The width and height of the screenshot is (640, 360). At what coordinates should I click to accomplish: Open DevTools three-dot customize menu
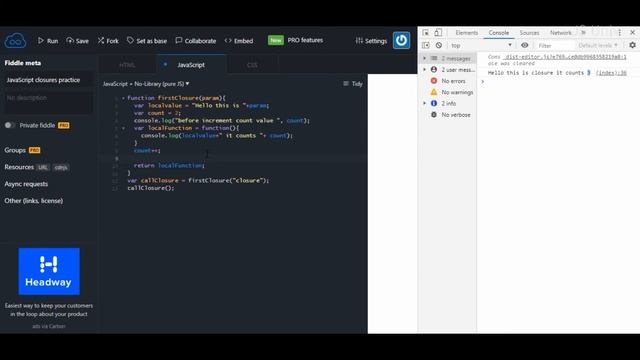(619, 33)
